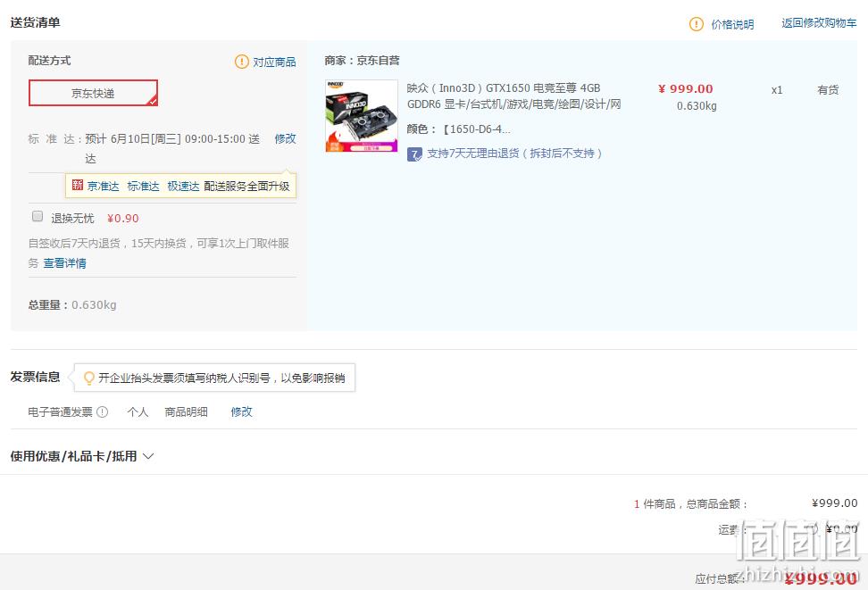The image size is (868, 590).
Task: Click the total goods amount ¥999.00
Action: click(834, 503)
